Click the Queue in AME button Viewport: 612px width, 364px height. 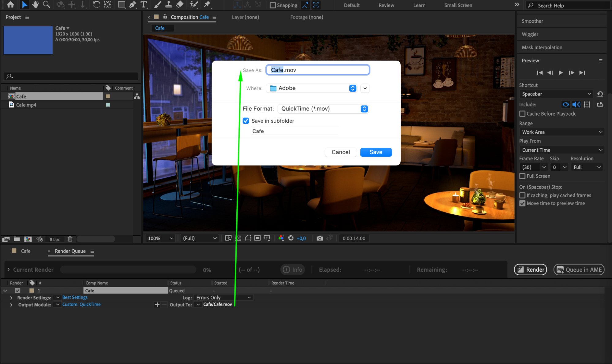coord(579,270)
